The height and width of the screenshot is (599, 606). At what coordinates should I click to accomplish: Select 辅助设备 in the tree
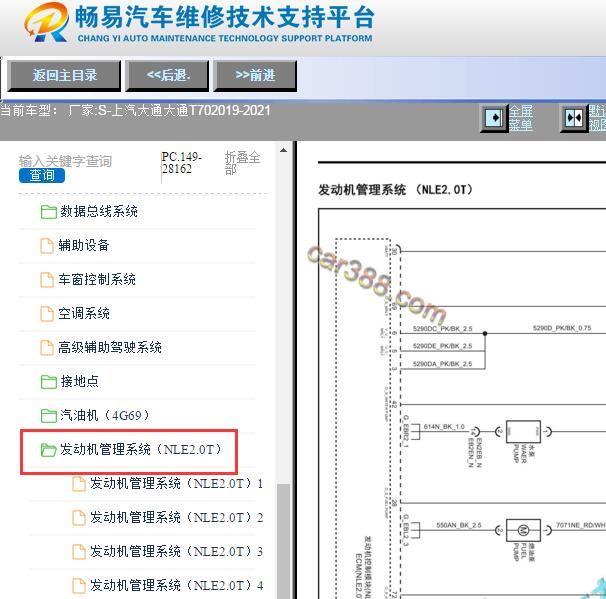point(84,245)
